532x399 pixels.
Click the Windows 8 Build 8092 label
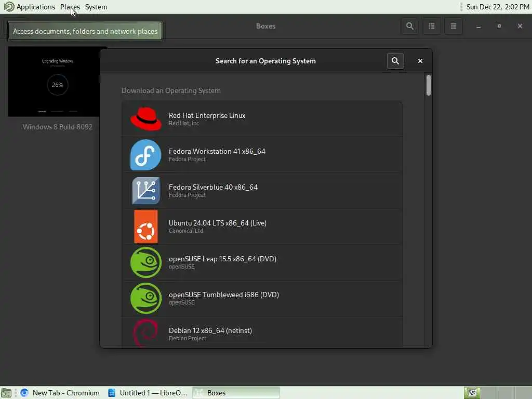58,127
